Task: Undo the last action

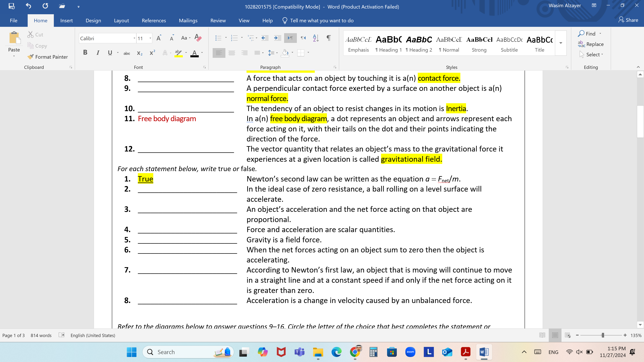Action: [28, 6]
